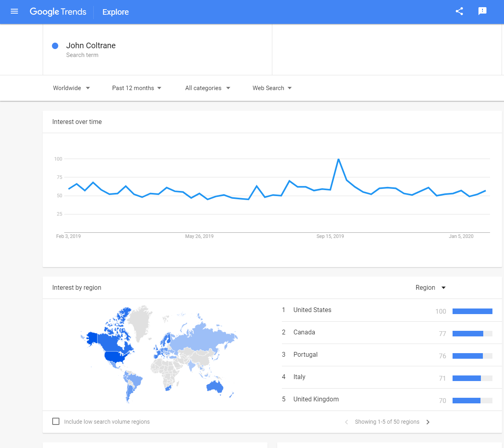This screenshot has width=504, height=448.
Task: Open the All categories dropdown
Action: pos(207,88)
